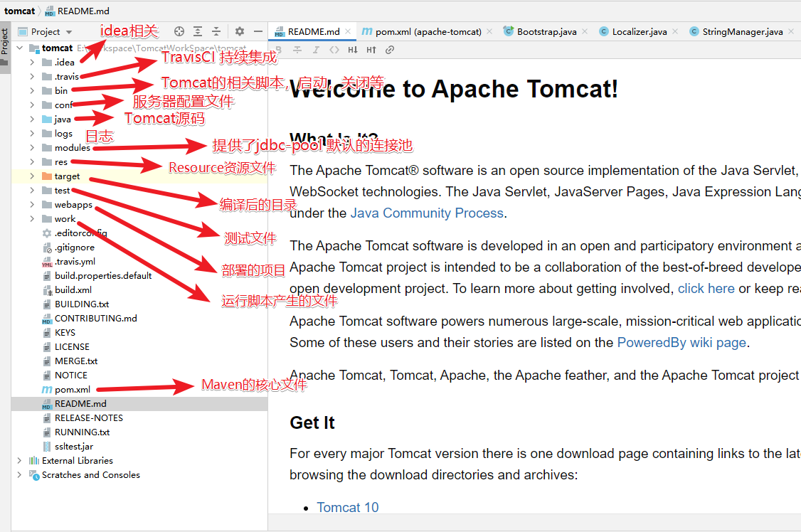Close the README.md editor tab
801x532 pixels.
(x=348, y=32)
